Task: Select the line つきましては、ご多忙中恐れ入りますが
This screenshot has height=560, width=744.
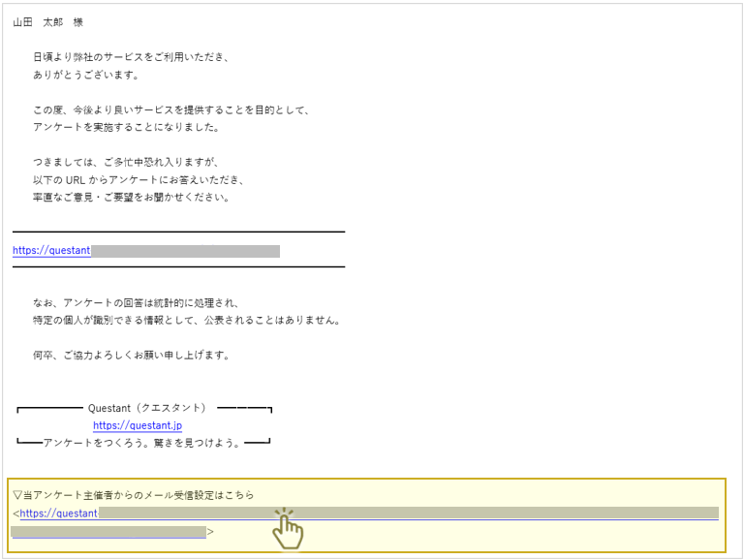Action: point(126,163)
